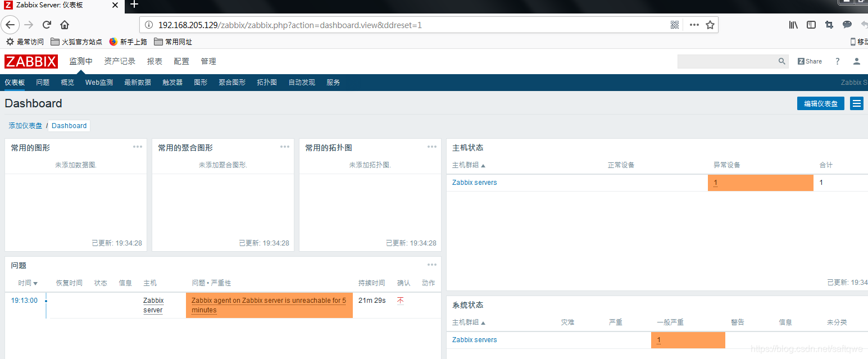Open the 资产记录 main menu
The height and width of the screenshot is (359, 868).
pyautogui.click(x=120, y=61)
